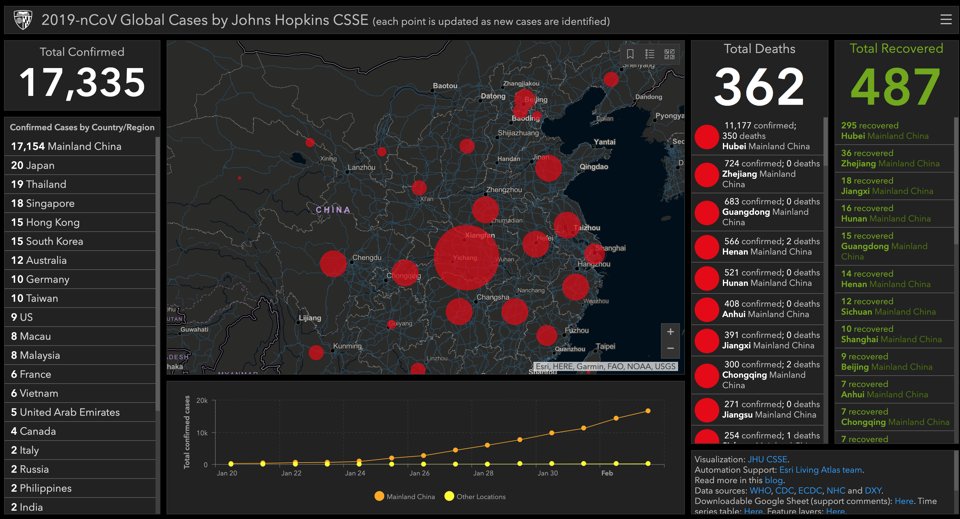
Task: Select '4 Canada' row
Action: 80,431
